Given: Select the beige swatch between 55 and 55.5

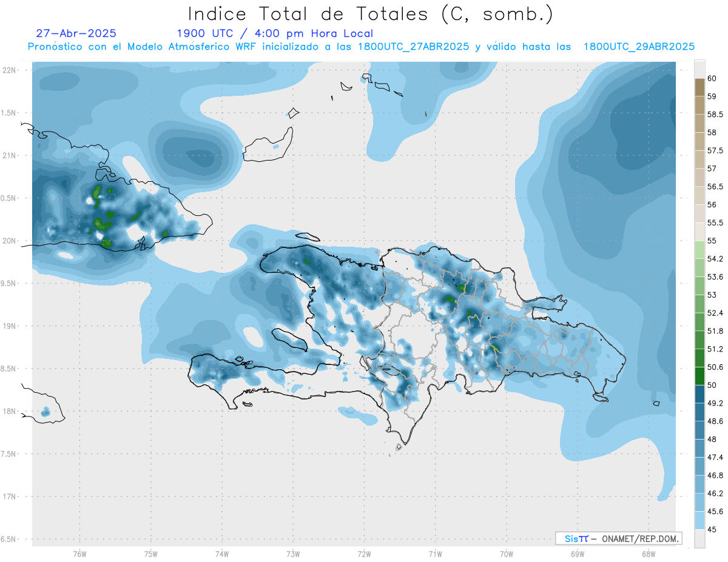Looking at the screenshot, I should [699, 232].
